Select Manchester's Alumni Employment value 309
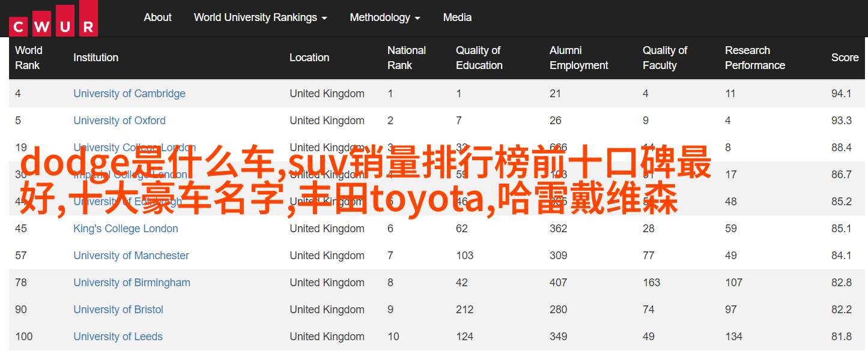The width and height of the screenshot is (868, 351). point(559,256)
